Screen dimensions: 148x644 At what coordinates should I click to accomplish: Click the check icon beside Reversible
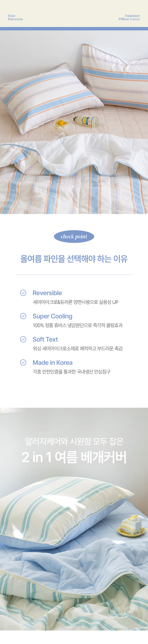tap(23, 293)
